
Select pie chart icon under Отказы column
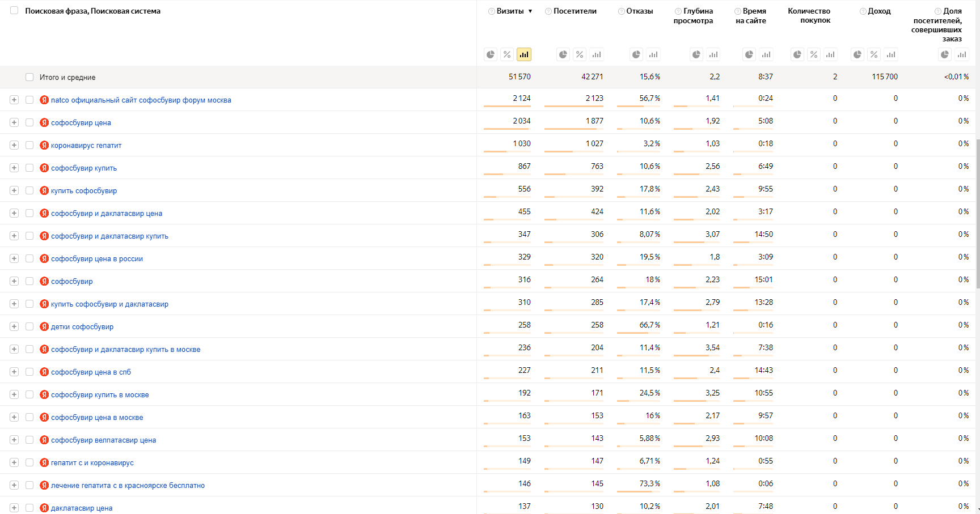pyautogui.click(x=636, y=54)
